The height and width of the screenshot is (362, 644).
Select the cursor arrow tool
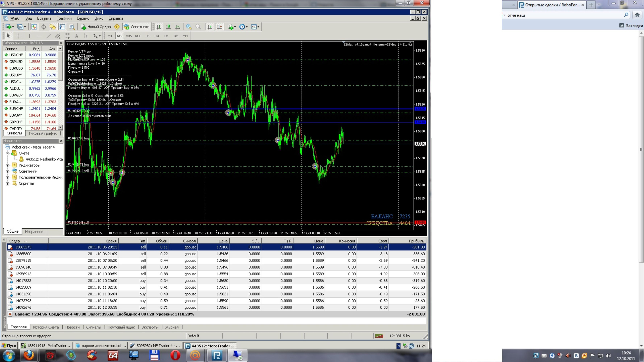click(x=9, y=36)
